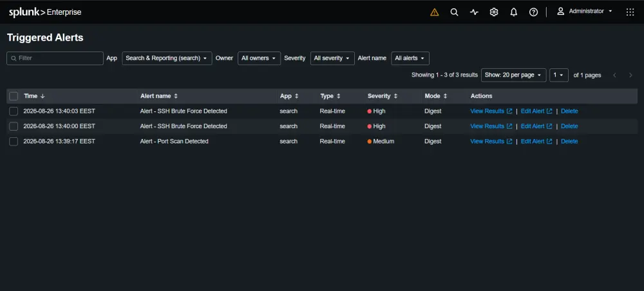
Task: Sort by App column header
Action: pos(289,96)
